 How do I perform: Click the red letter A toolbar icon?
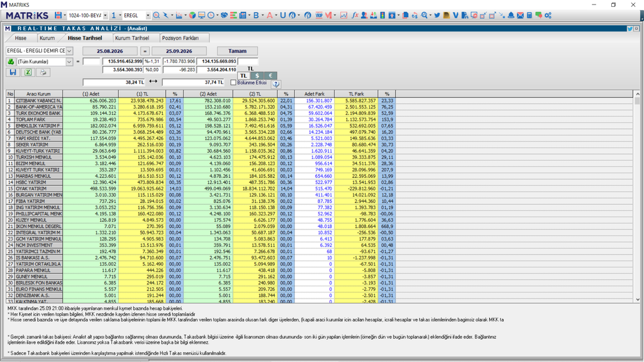[x=269, y=15]
